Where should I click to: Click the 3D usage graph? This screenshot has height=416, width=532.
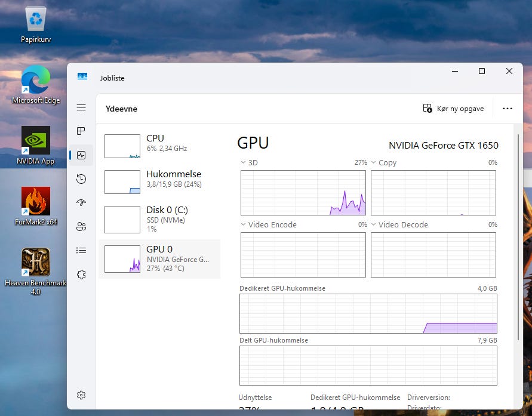303,193
